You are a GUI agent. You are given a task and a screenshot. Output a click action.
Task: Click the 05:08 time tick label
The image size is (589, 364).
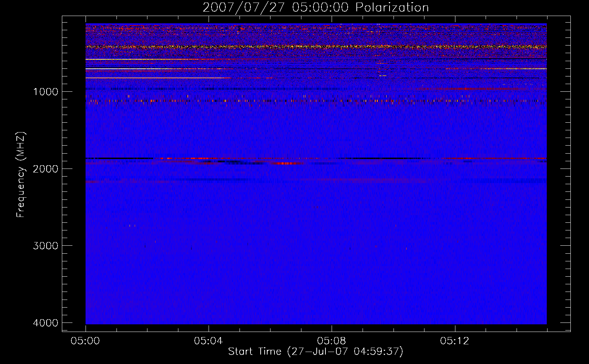pyautogui.click(x=332, y=341)
